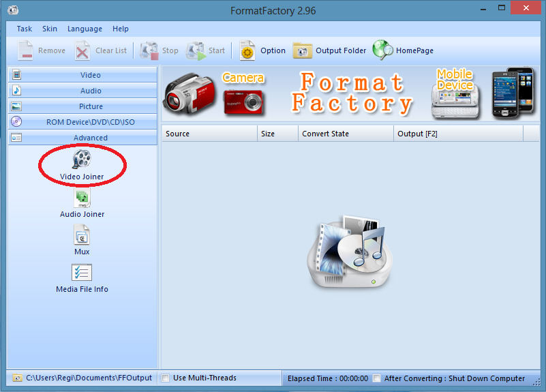546x392 pixels.
Task: Click the Format Factory banner title
Action: point(352,93)
